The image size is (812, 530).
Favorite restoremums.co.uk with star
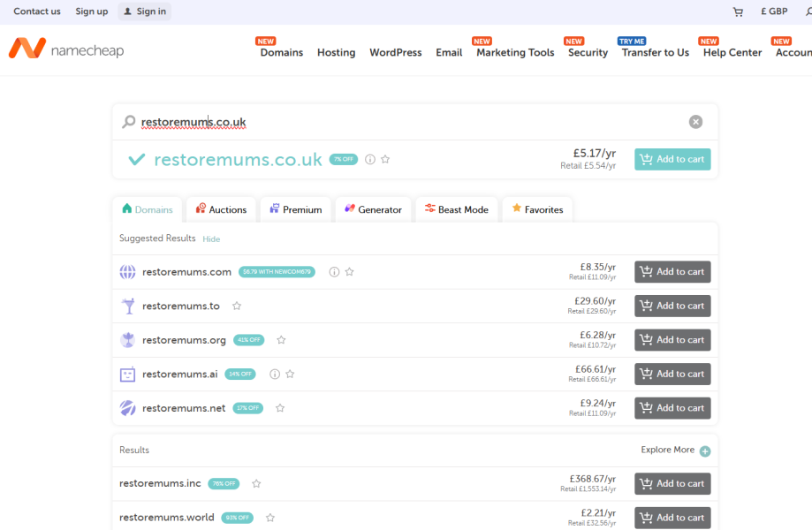click(x=385, y=159)
